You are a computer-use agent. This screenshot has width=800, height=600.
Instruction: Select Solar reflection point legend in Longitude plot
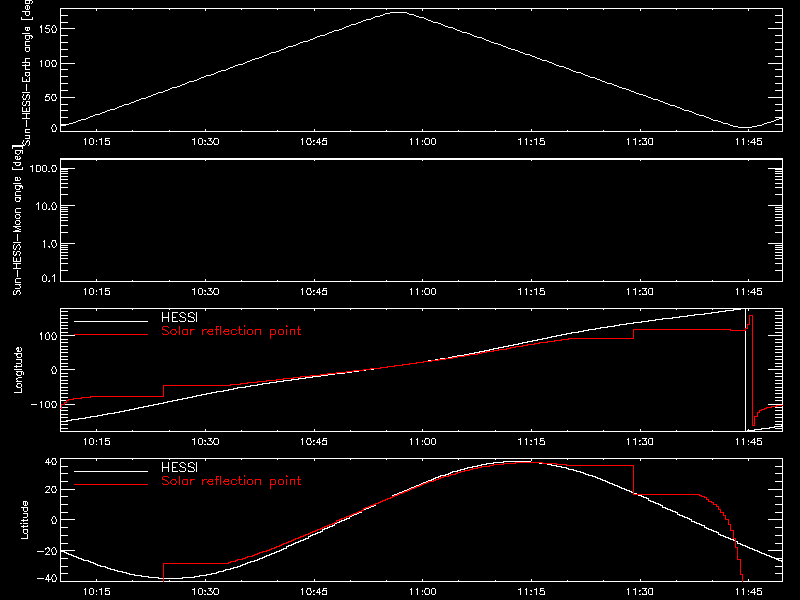point(231,331)
